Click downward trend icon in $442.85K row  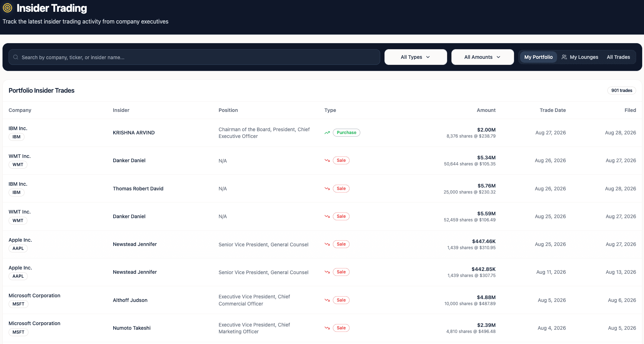(327, 272)
